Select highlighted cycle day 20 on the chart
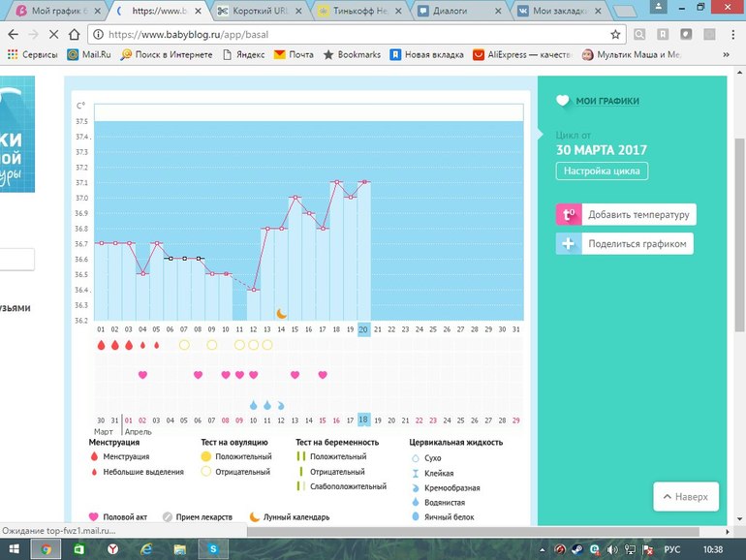Viewport: 746px width, 560px height. point(363,329)
